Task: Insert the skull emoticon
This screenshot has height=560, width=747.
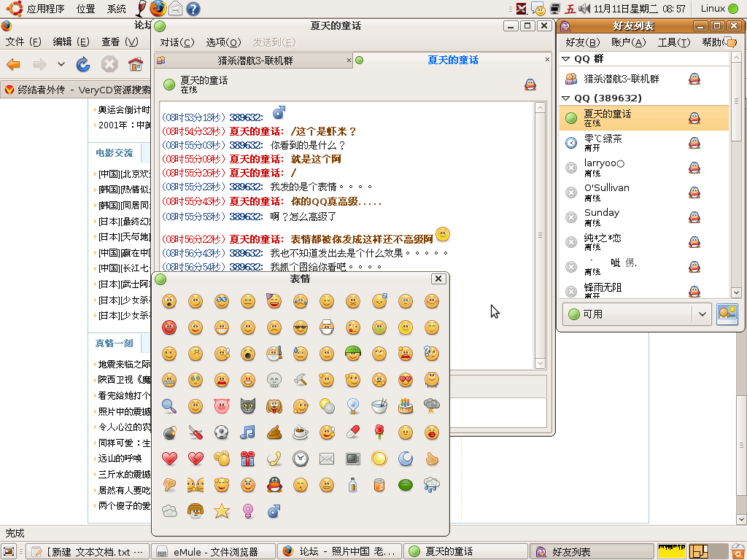Action: tap(274, 380)
